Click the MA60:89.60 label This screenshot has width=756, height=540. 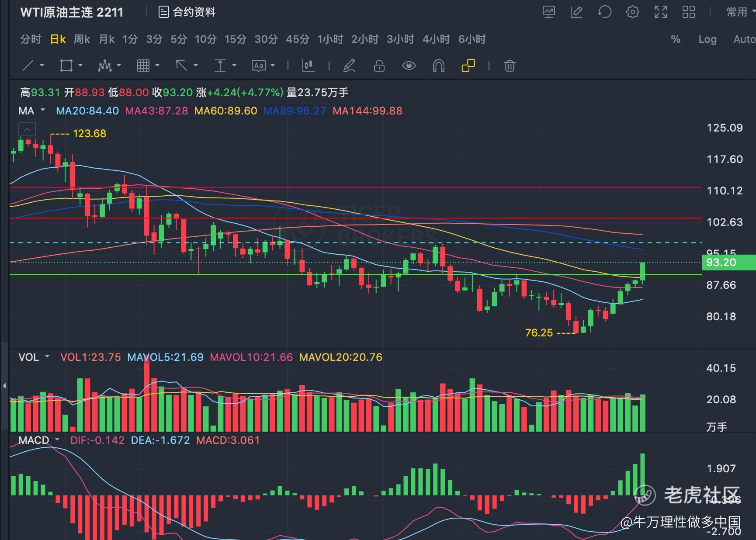[225, 111]
